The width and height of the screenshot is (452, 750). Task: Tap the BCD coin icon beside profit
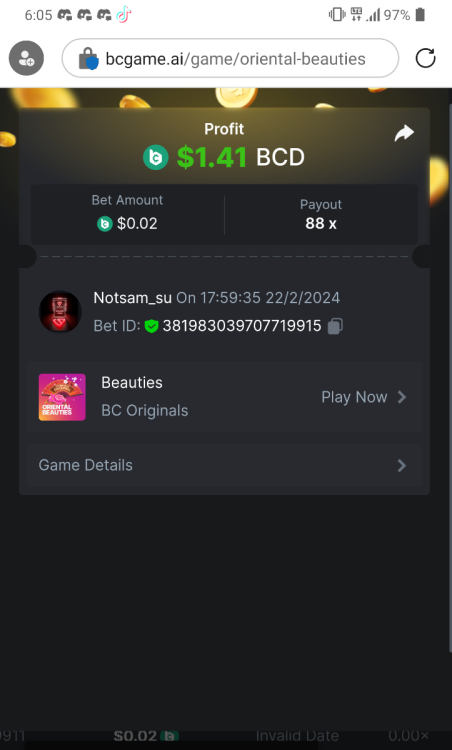point(156,157)
